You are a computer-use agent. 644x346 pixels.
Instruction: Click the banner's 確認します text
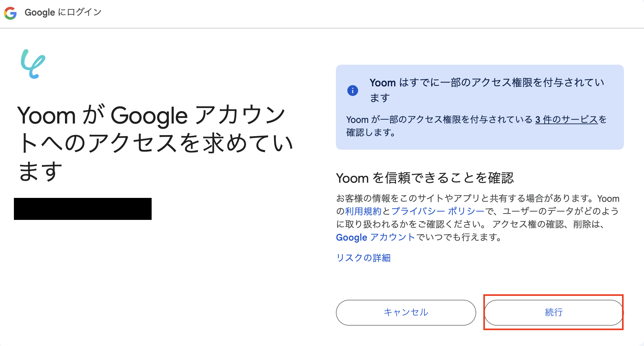pyautogui.click(x=370, y=133)
